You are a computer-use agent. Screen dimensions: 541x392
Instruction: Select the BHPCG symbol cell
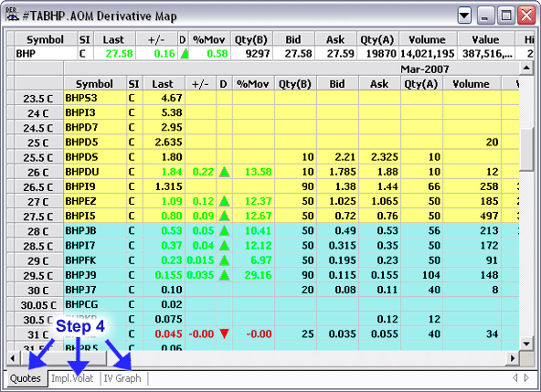click(95, 304)
